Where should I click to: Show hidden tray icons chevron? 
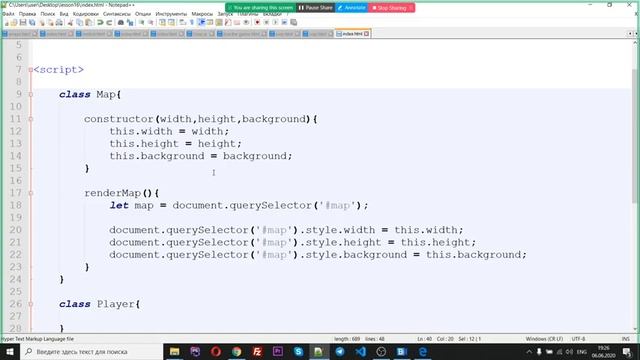(x=529, y=351)
